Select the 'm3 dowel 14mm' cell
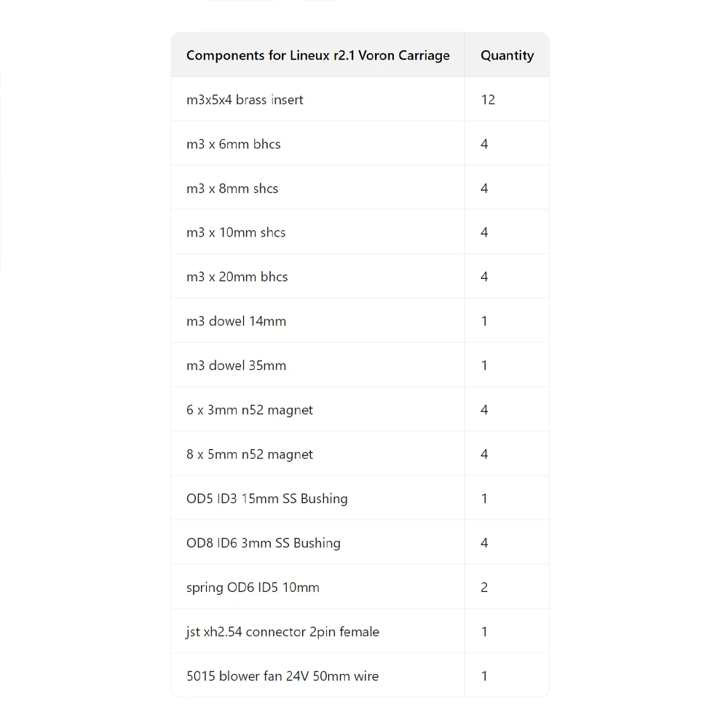Viewport: 728px width, 728px height. [236, 321]
